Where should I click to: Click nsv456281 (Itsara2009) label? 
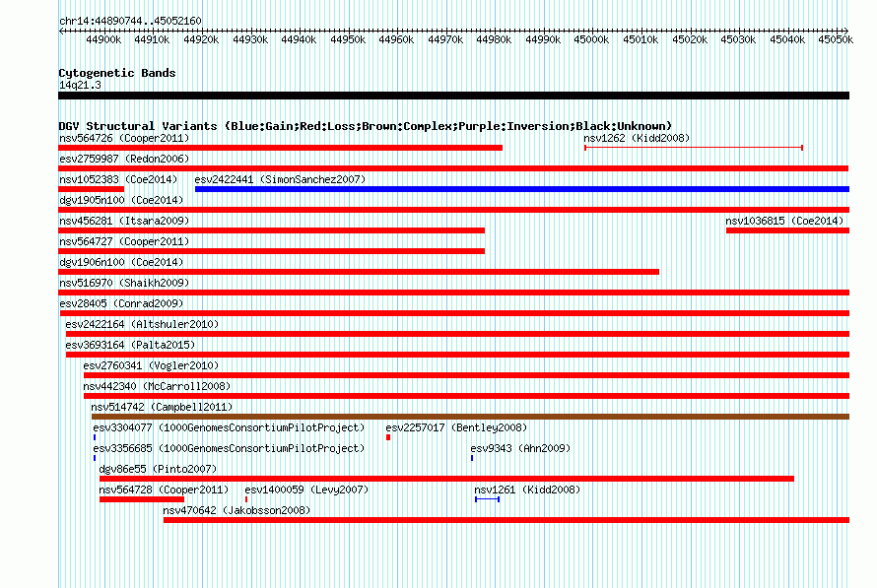point(124,221)
